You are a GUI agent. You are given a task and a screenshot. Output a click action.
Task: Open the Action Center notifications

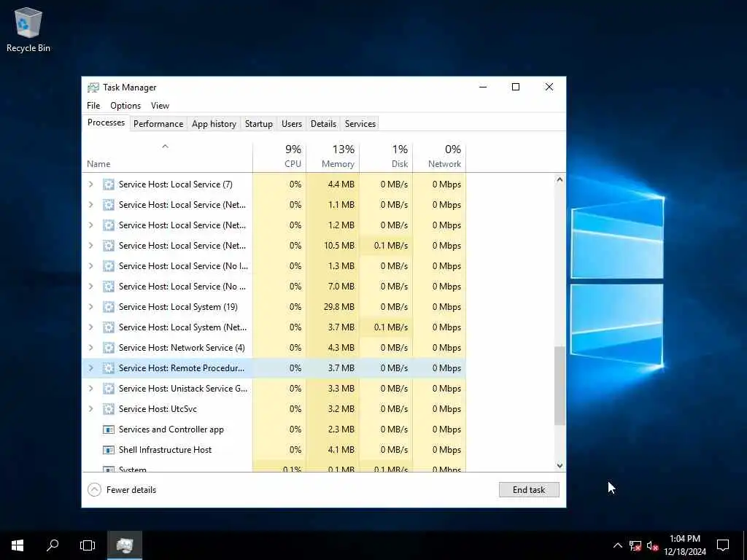(723, 545)
